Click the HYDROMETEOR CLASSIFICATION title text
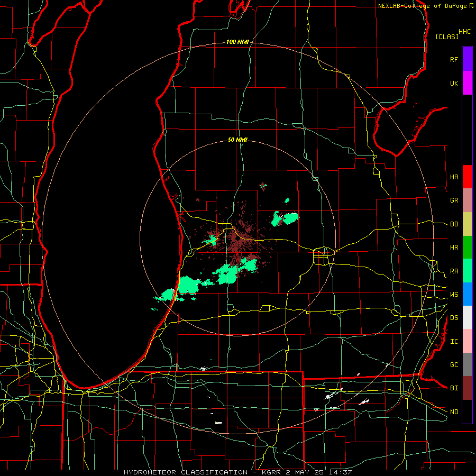Image resolution: width=476 pixels, height=476 pixels. 186,472
